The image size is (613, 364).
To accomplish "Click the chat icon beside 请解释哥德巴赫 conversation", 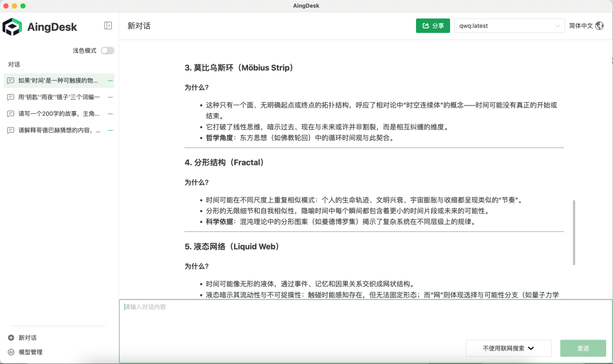I will (x=11, y=130).
